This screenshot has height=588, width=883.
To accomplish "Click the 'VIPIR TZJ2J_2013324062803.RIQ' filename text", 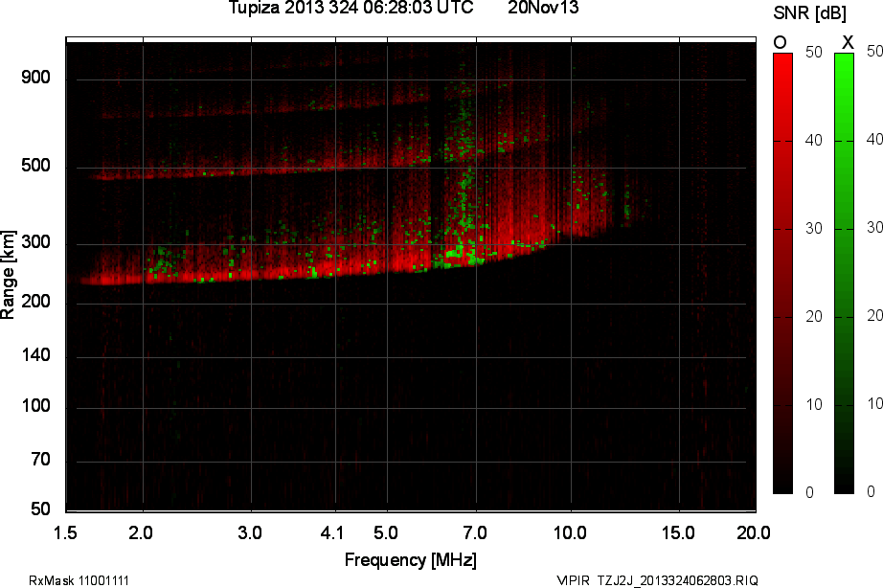I will pos(657,580).
